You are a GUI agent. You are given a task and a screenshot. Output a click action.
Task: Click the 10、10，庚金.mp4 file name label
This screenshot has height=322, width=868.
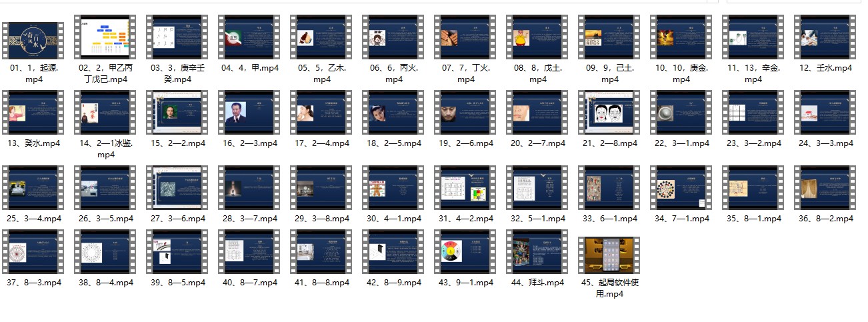point(681,73)
